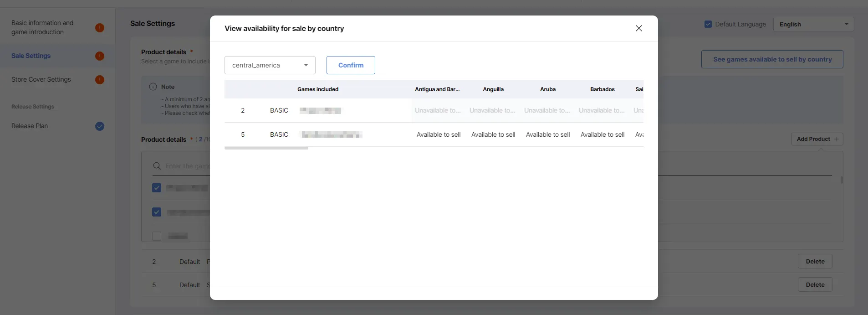Uncheck the second checked game checkbox
The width and height of the screenshot is (868, 315).
157,212
